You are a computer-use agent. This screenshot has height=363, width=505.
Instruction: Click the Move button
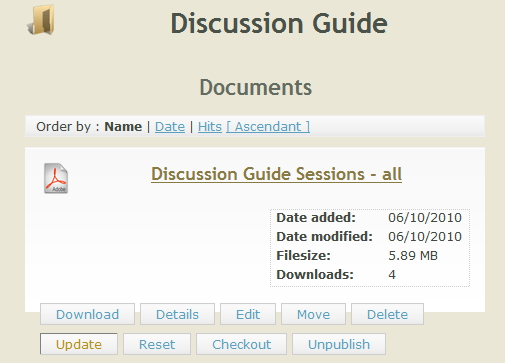coord(313,314)
